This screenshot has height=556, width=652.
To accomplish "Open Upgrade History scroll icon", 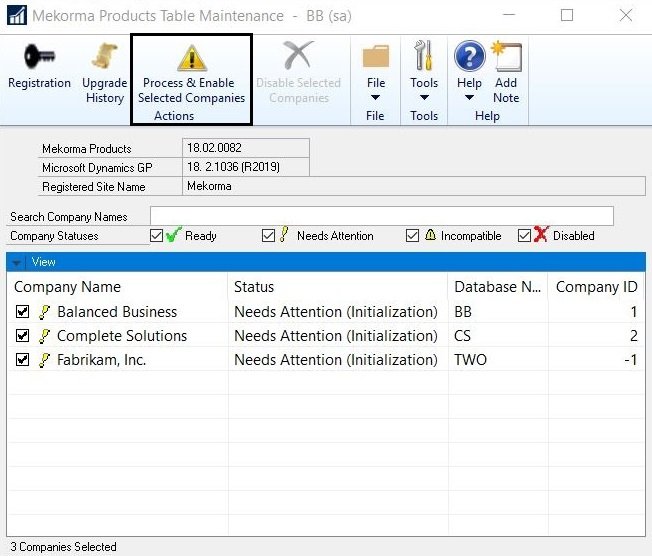I will click(x=105, y=56).
